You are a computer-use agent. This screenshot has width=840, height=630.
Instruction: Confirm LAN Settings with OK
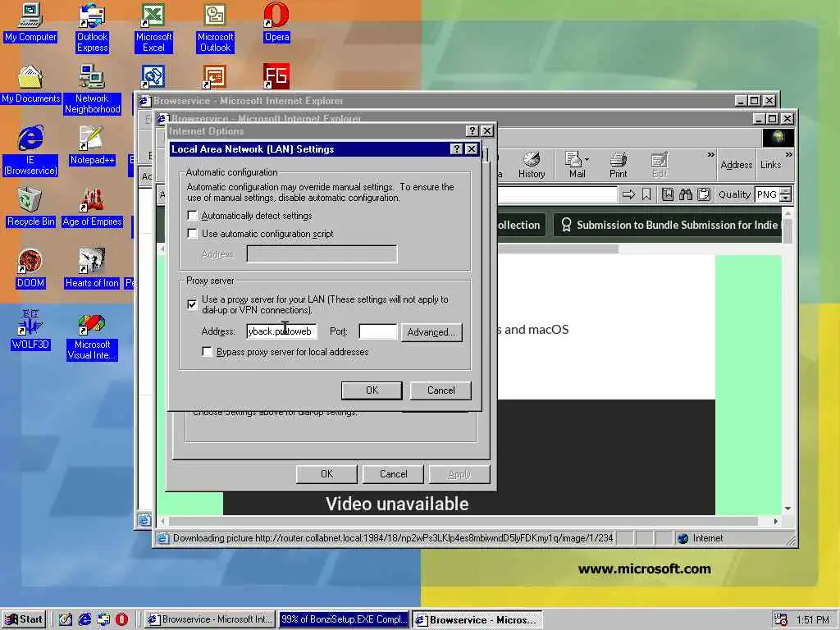pyautogui.click(x=372, y=390)
